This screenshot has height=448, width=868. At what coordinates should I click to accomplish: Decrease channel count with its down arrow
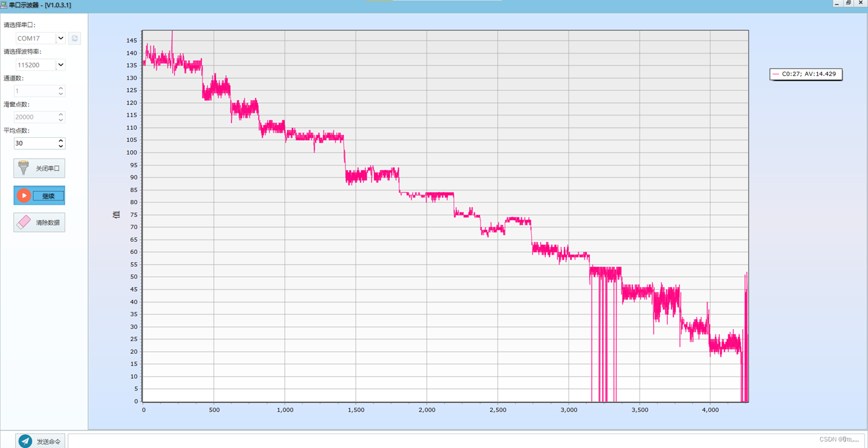pyautogui.click(x=61, y=94)
